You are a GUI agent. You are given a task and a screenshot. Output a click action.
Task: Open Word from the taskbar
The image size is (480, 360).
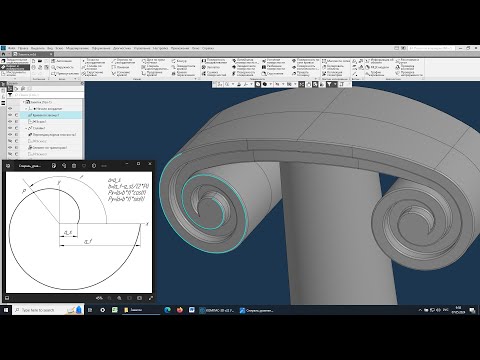(x=192, y=310)
